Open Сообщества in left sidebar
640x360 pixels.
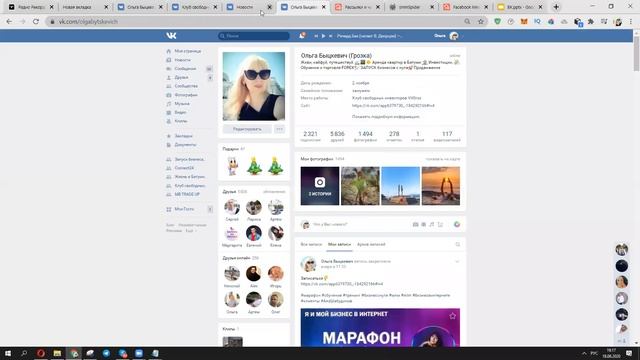click(186, 86)
